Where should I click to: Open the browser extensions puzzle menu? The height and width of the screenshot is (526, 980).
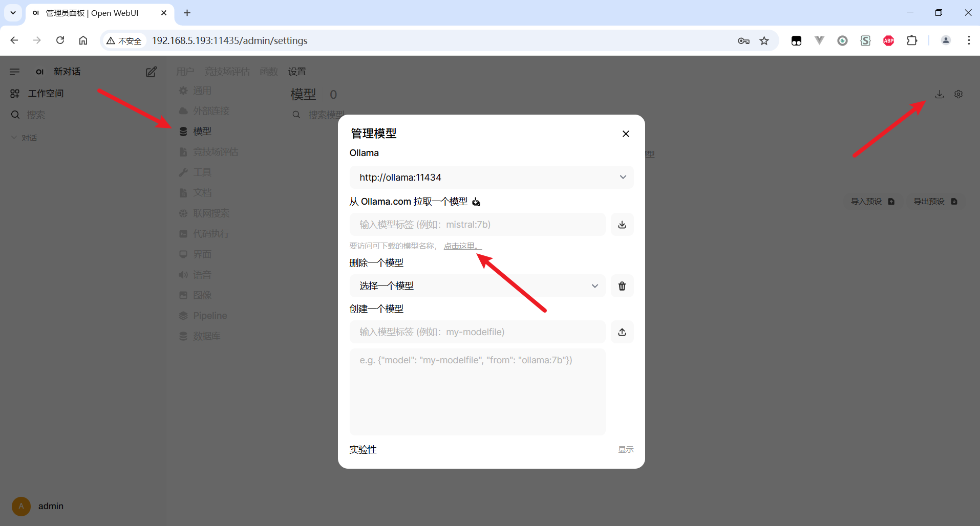click(912, 40)
